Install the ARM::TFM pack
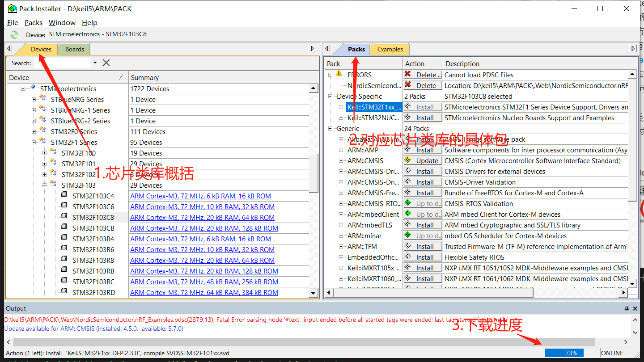644x362 pixels. click(x=423, y=246)
